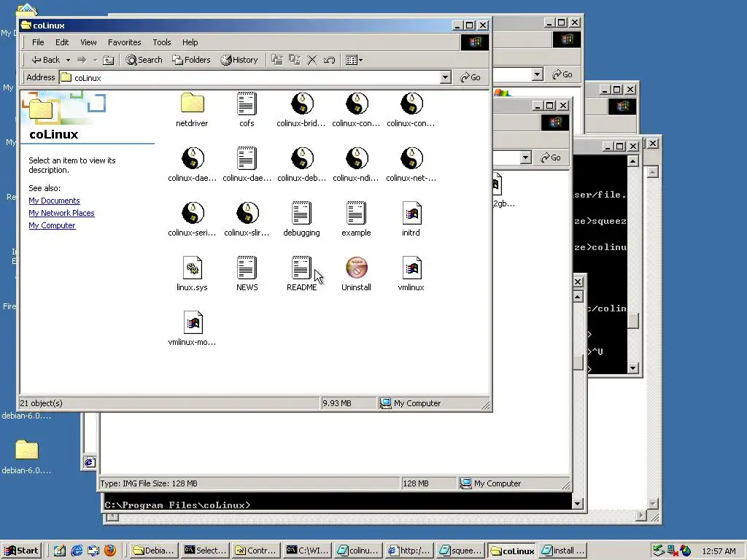The height and width of the screenshot is (560, 747).
Task: Click the Back button
Action: 46,60
